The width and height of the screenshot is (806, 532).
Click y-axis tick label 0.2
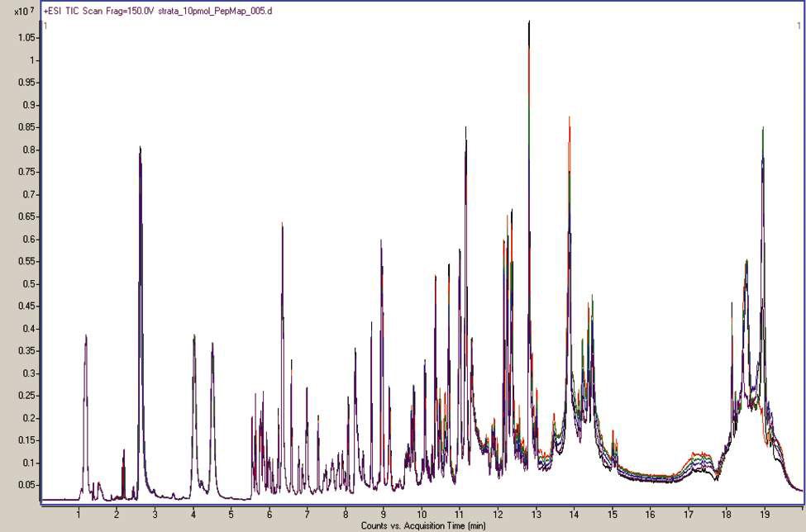[27, 417]
